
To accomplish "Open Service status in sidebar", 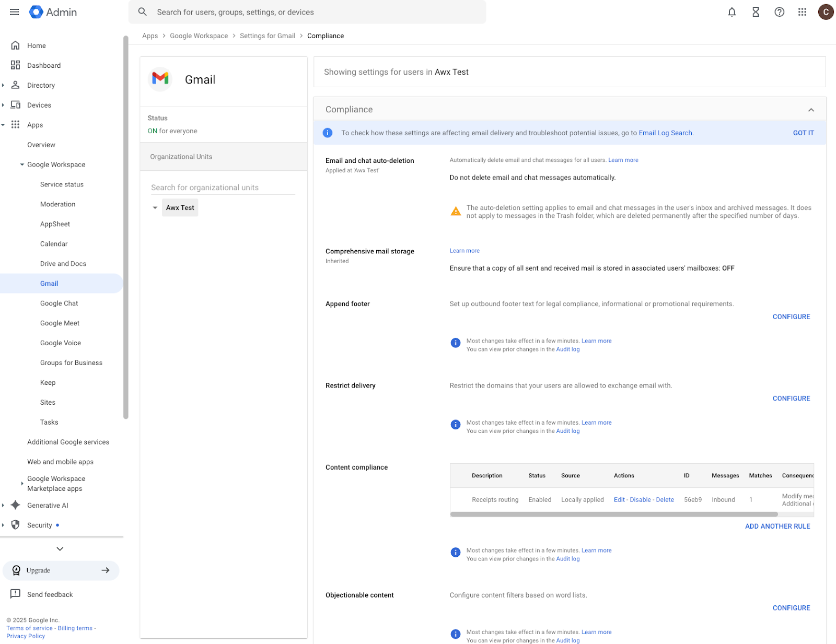I will click(62, 184).
